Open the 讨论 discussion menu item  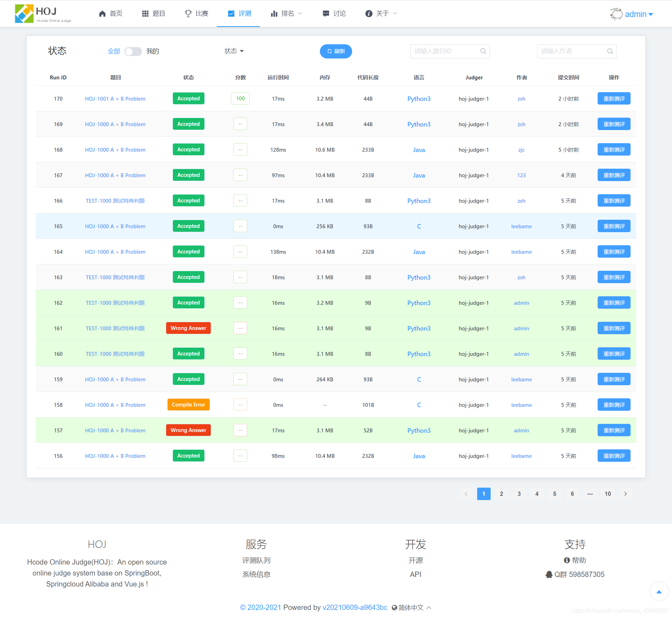(334, 13)
